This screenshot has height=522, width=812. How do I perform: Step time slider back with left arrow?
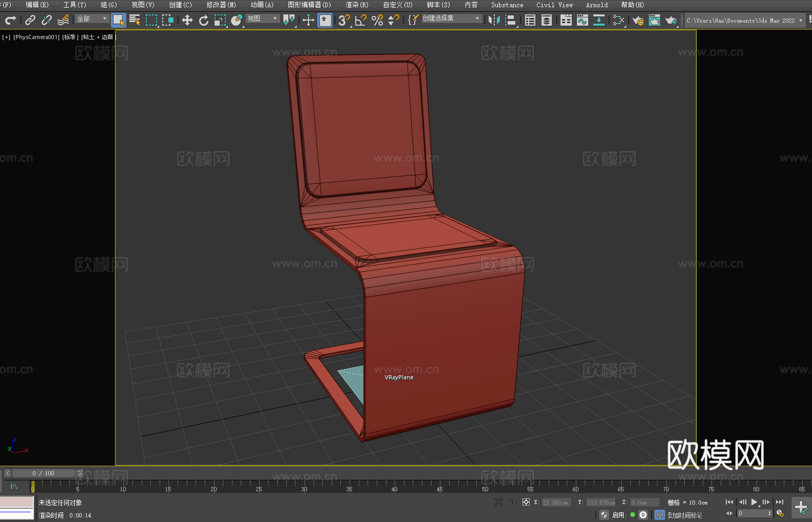7,473
